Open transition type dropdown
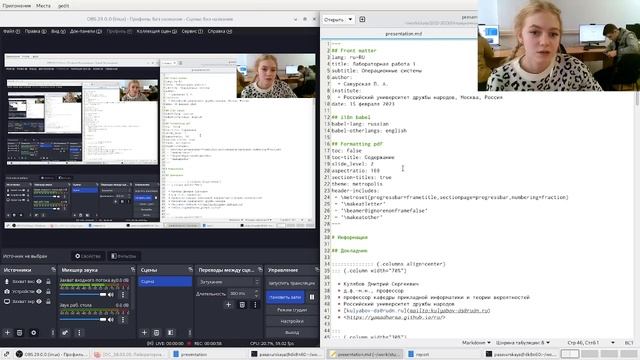640x360 pixels. [228, 282]
